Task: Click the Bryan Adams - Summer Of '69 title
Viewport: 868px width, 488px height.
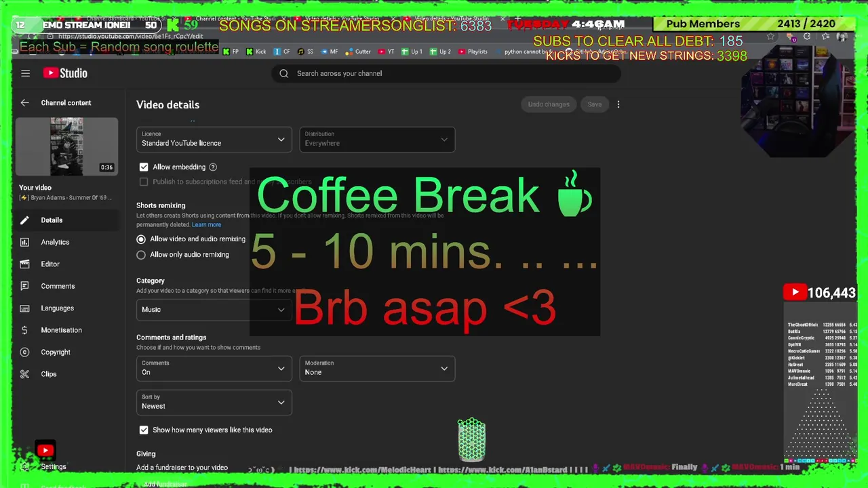Action: pyautogui.click(x=66, y=198)
